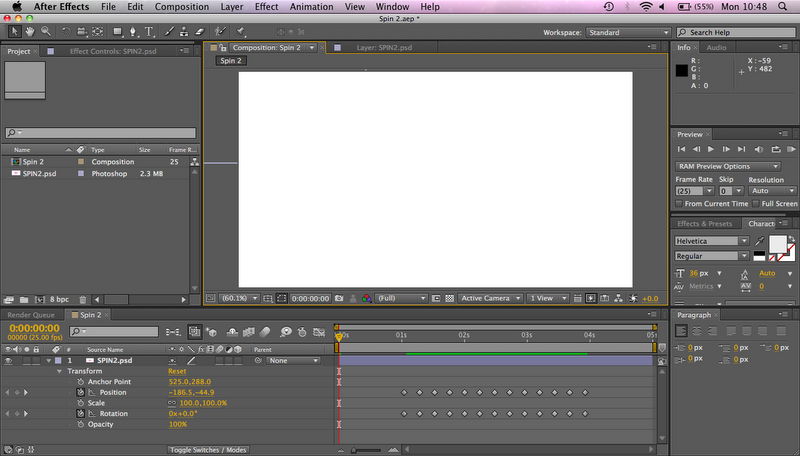Open the Layer menu
Image resolution: width=800 pixels, height=456 pixels.
point(232,7)
